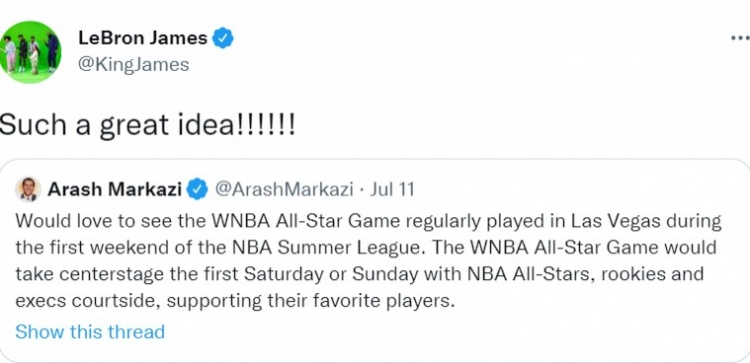Open the @KingJames handle link

pos(133,65)
